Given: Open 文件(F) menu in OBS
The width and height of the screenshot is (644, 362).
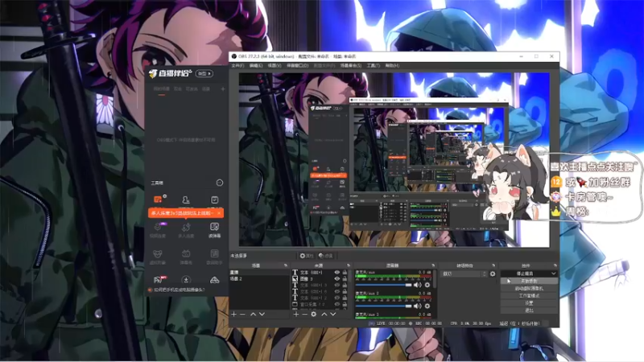Looking at the screenshot, I should [237, 66].
